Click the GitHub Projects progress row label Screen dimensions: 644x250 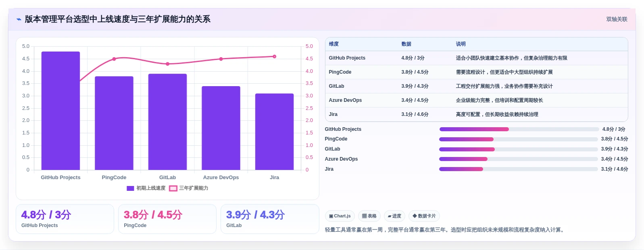(x=343, y=129)
